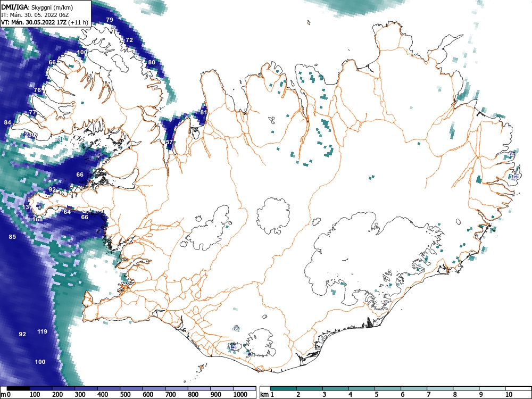Click the visibility value 85 on the map
Screen dimensions: 532x399
12,237
